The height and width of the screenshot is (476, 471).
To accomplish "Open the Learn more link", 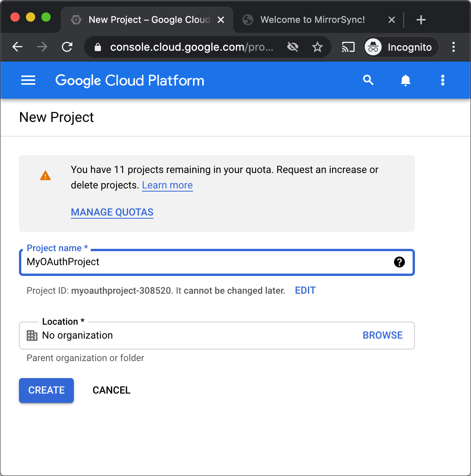I will tap(167, 185).
